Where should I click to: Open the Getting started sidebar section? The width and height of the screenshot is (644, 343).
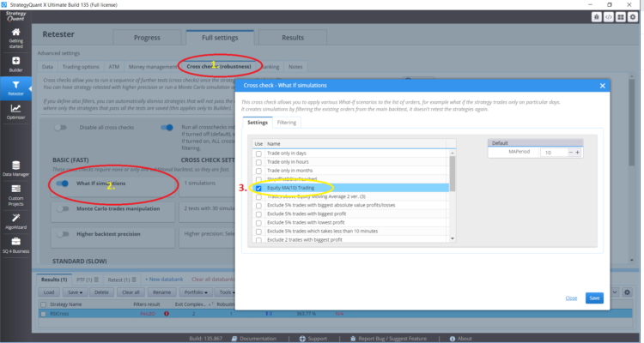pyautogui.click(x=15, y=38)
